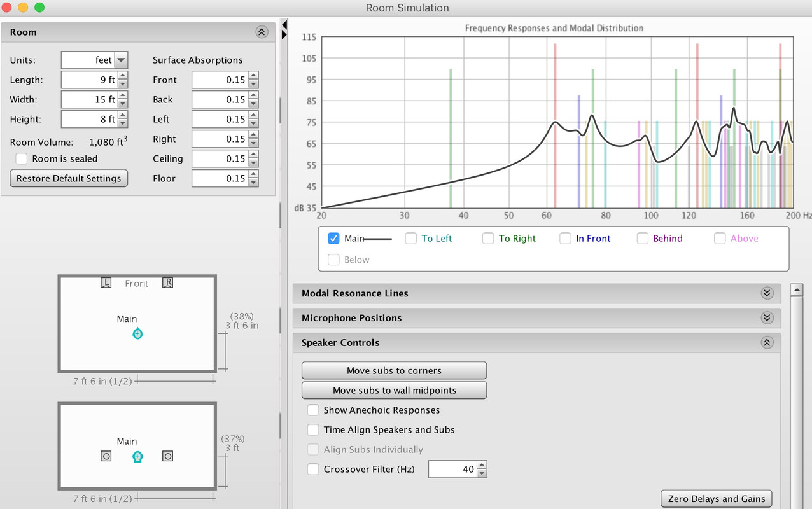Click the Width stepper arrows
Image resolution: width=812 pixels, height=509 pixels.
click(x=123, y=99)
